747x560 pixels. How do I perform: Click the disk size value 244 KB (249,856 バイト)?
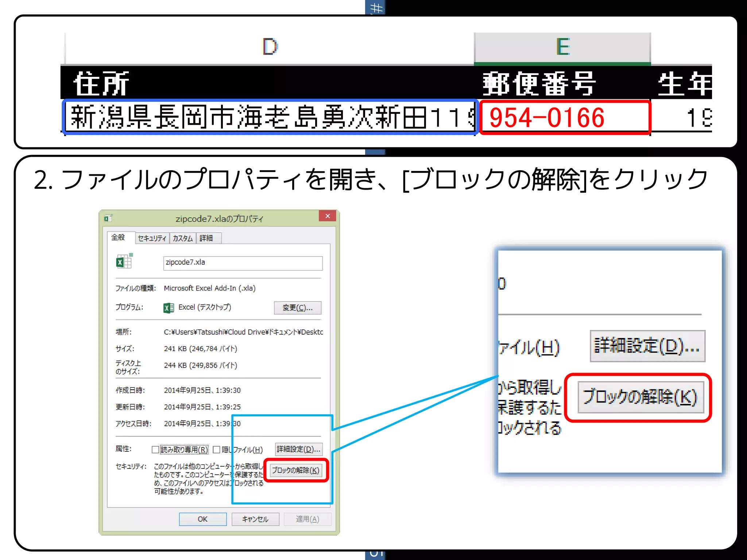(201, 366)
